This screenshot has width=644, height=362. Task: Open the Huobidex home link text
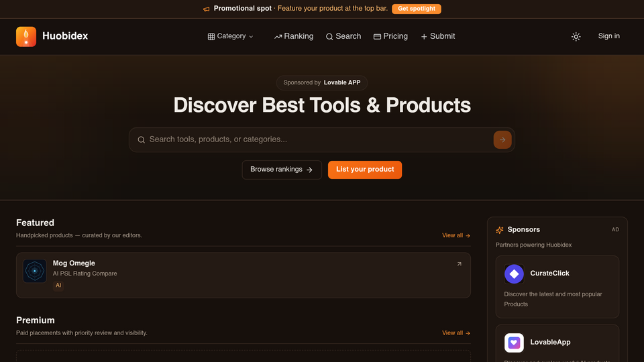(65, 36)
